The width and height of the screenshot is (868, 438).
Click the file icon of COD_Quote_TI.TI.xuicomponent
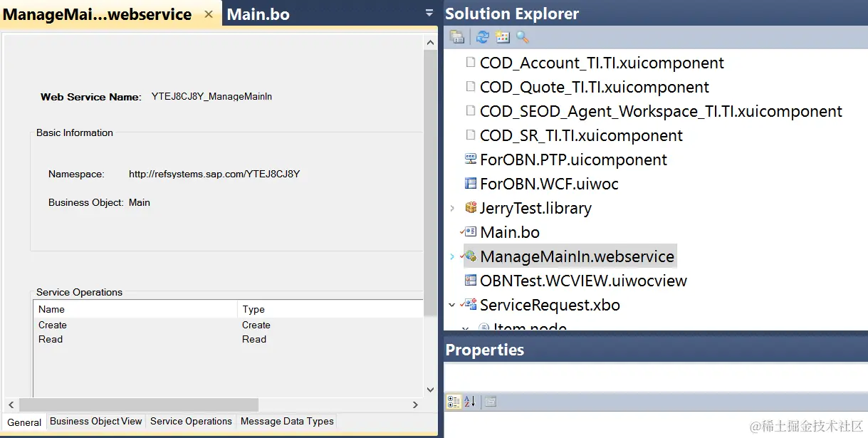click(x=470, y=87)
